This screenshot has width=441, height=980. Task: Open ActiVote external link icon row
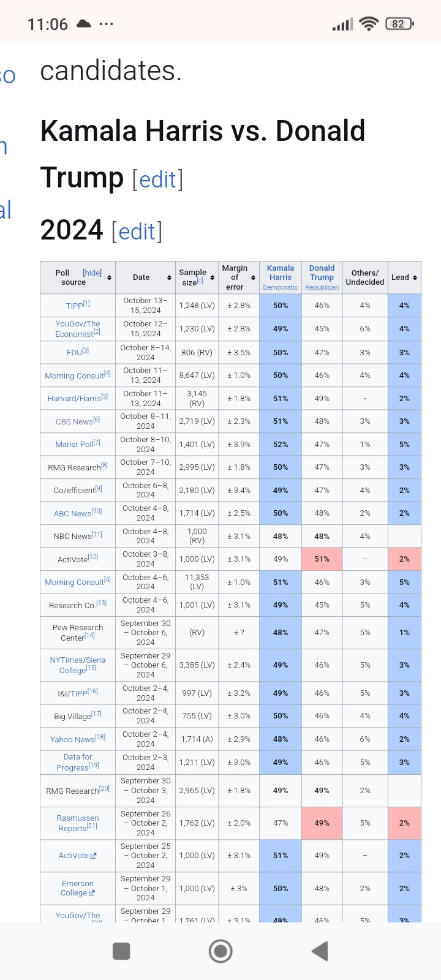(77, 856)
